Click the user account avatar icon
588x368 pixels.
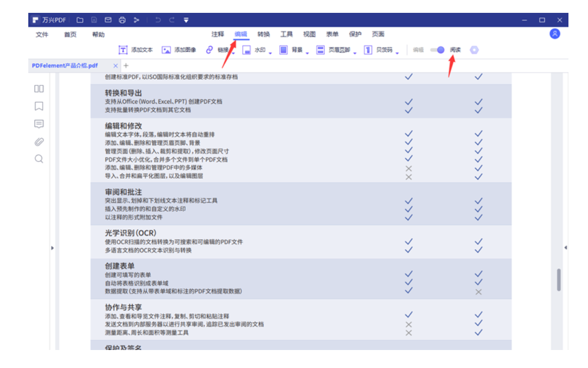[555, 34]
